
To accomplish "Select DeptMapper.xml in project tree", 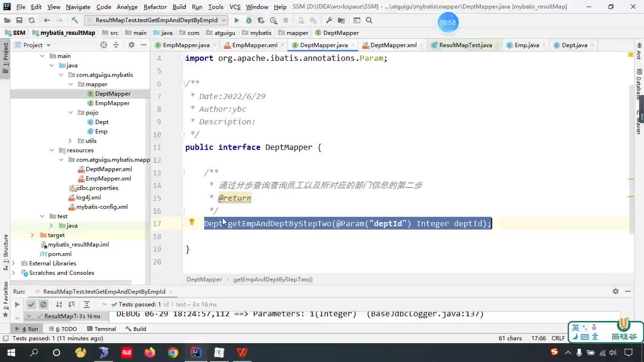I will point(109,169).
